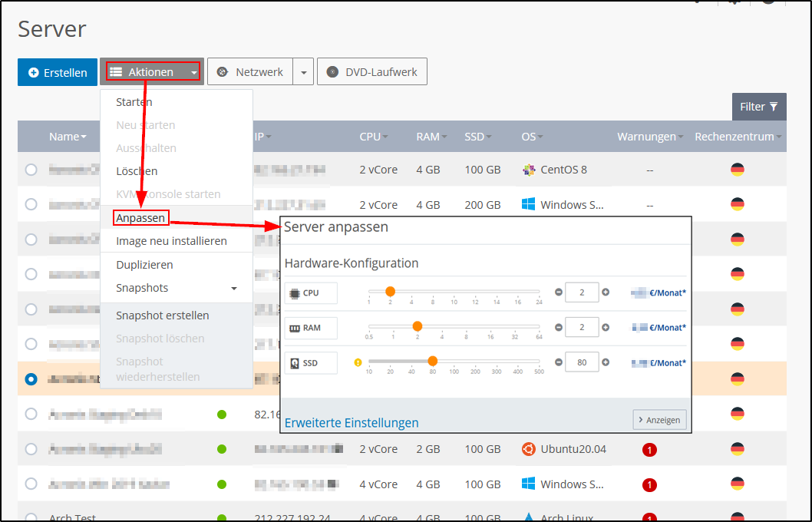Select the radio button of the first server row
Image resolution: width=812 pixels, height=522 pixels.
pos(31,169)
